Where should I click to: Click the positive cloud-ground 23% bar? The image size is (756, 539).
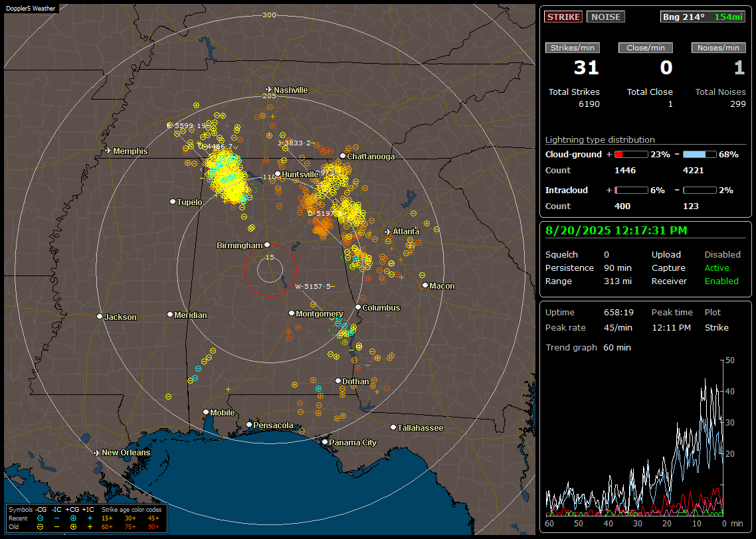click(631, 155)
